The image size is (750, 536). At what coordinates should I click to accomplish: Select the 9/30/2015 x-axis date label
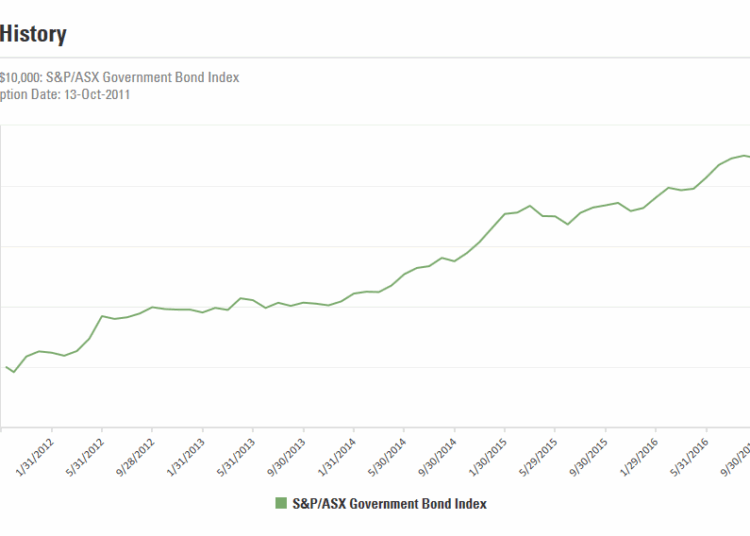(x=590, y=453)
